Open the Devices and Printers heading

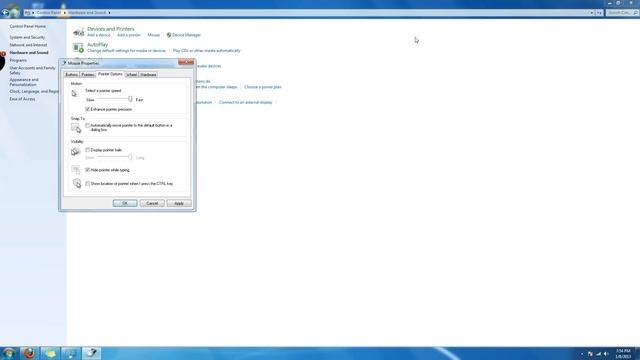[x=111, y=29]
